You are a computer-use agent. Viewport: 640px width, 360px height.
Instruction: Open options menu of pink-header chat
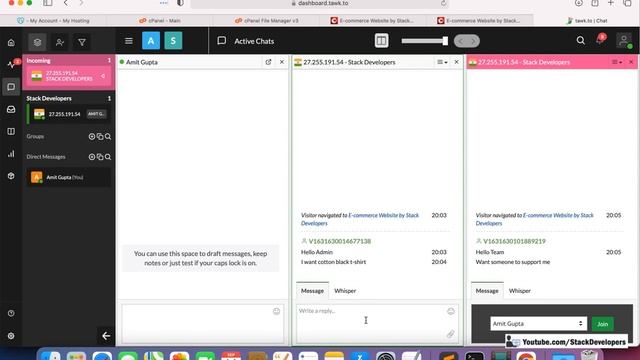point(617,62)
